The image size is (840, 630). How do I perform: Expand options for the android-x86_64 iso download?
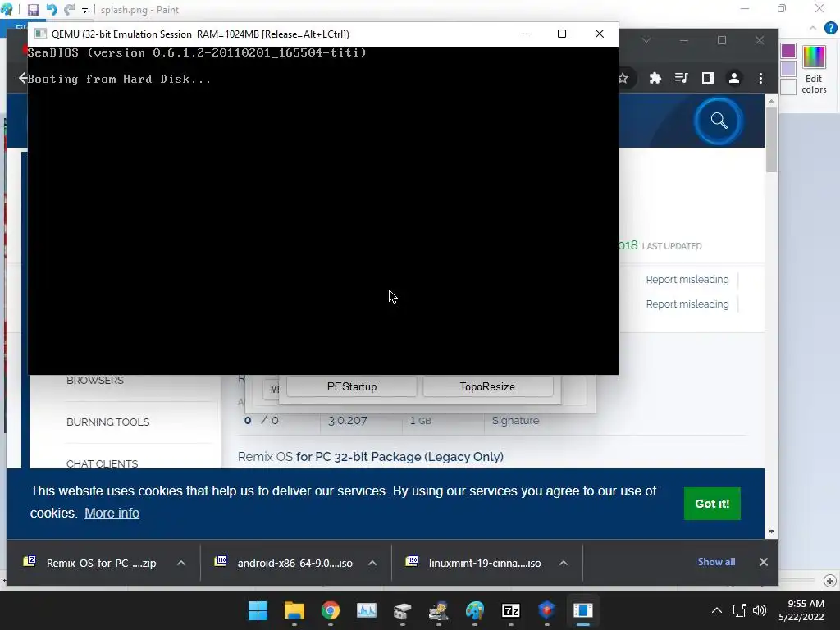372,563
